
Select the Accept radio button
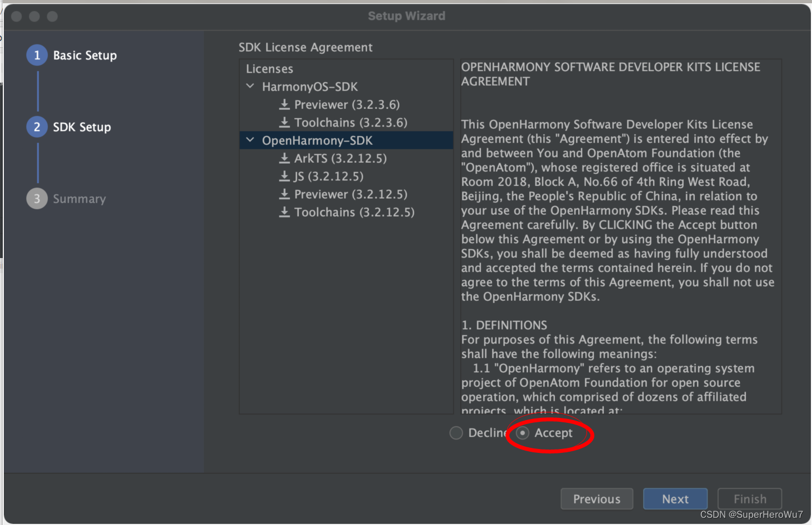[523, 433]
